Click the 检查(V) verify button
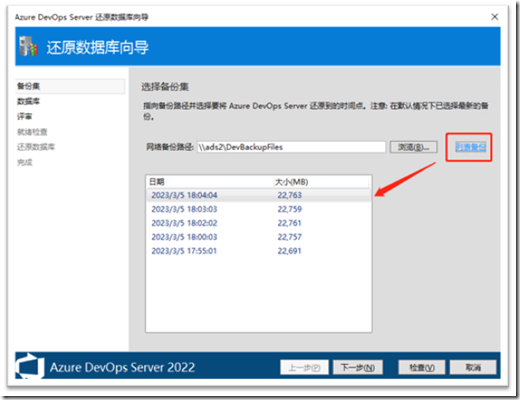520x400 pixels. pos(422,367)
